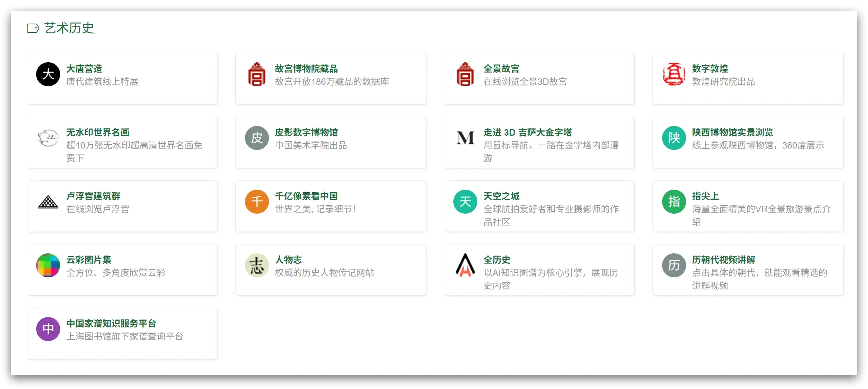Click the green 指 circle icon
868x389 pixels.
674,202
